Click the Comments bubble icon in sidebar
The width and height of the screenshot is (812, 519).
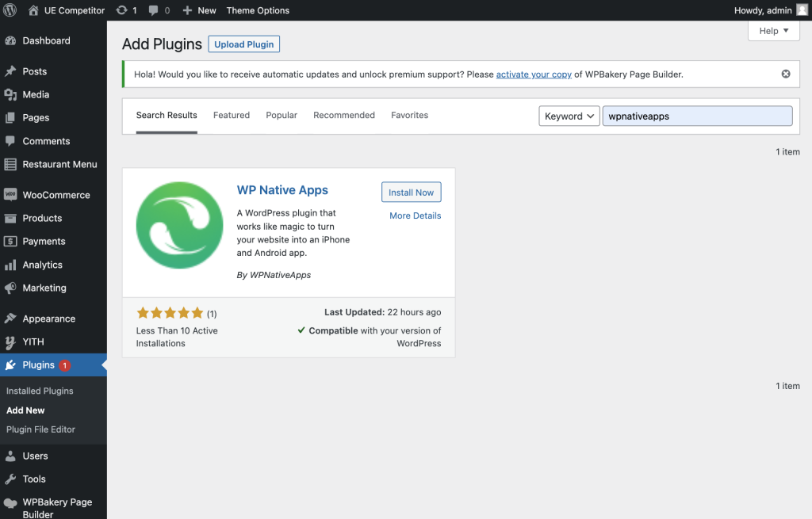pos(10,141)
